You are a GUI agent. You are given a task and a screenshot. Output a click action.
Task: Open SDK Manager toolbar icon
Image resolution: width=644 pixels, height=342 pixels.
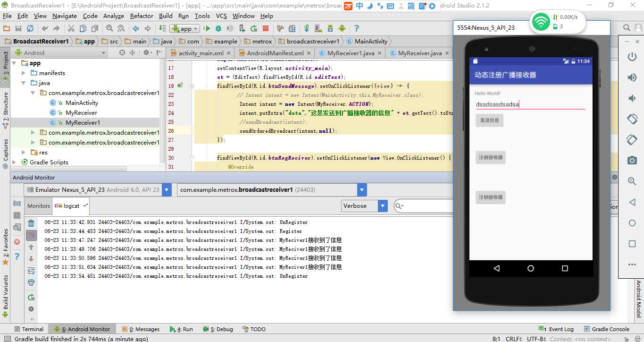pyautogui.click(x=330, y=28)
